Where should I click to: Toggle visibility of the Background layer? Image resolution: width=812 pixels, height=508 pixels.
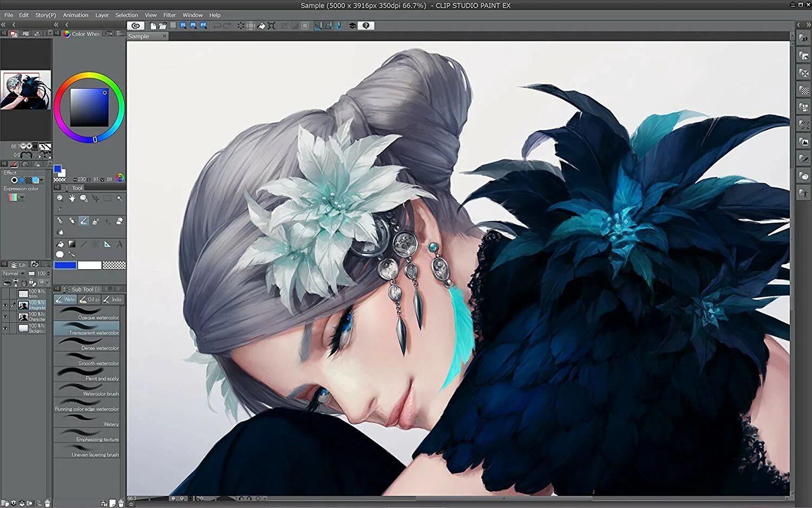5,328
